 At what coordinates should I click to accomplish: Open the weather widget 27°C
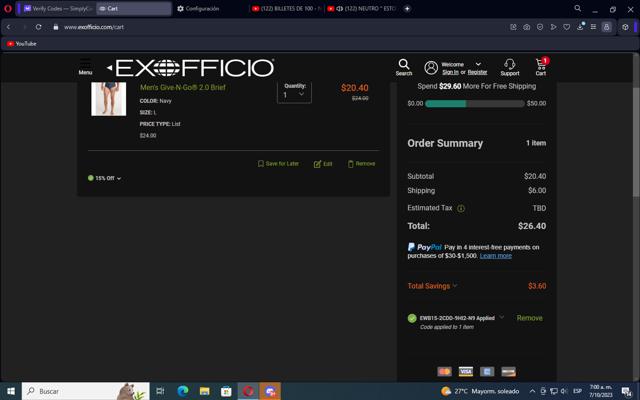(x=480, y=391)
